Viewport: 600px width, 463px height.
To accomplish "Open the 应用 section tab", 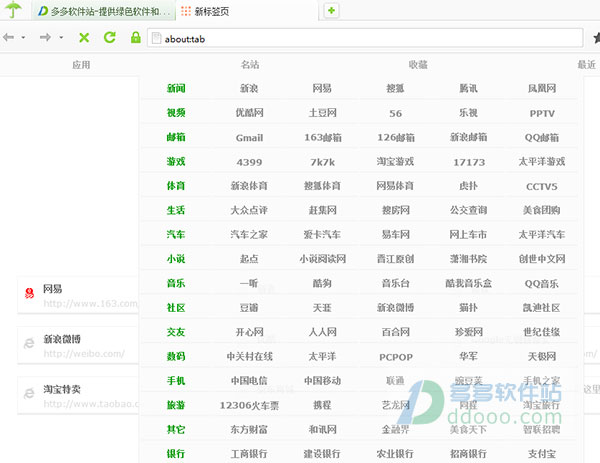I will coord(81,65).
